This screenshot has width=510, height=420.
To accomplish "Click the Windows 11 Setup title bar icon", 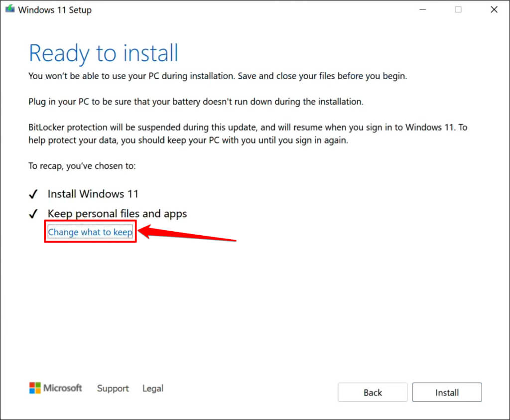I will point(10,10).
